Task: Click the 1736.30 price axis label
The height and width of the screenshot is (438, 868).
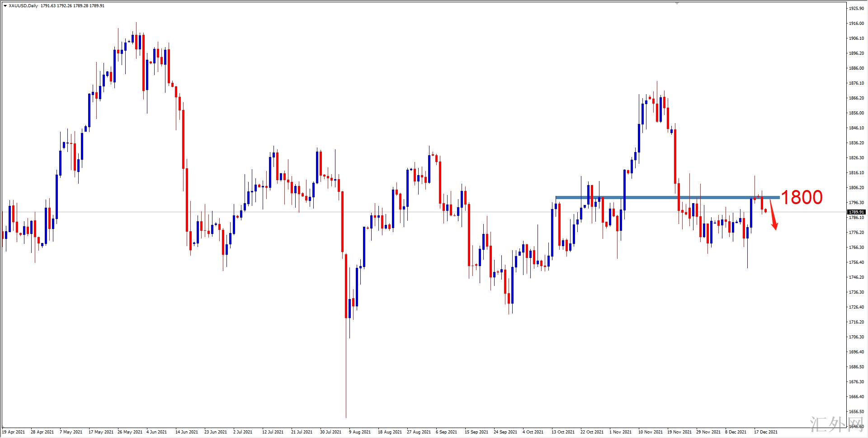Action: click(856, 292)
